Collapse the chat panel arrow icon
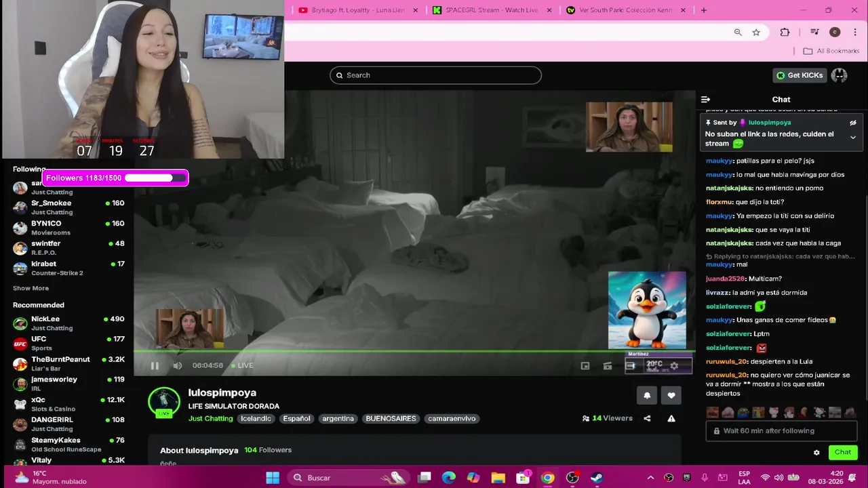 [x=705, y=100]
